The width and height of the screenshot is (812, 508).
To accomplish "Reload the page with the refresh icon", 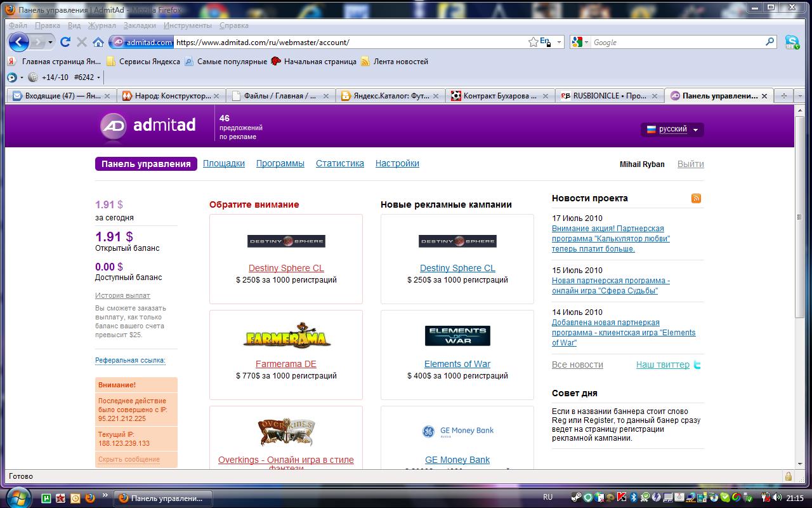I will click(x=65, y=42).
